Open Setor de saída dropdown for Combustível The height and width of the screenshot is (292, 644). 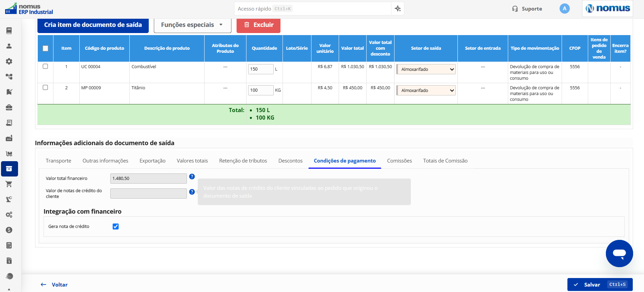pos(426,69)
